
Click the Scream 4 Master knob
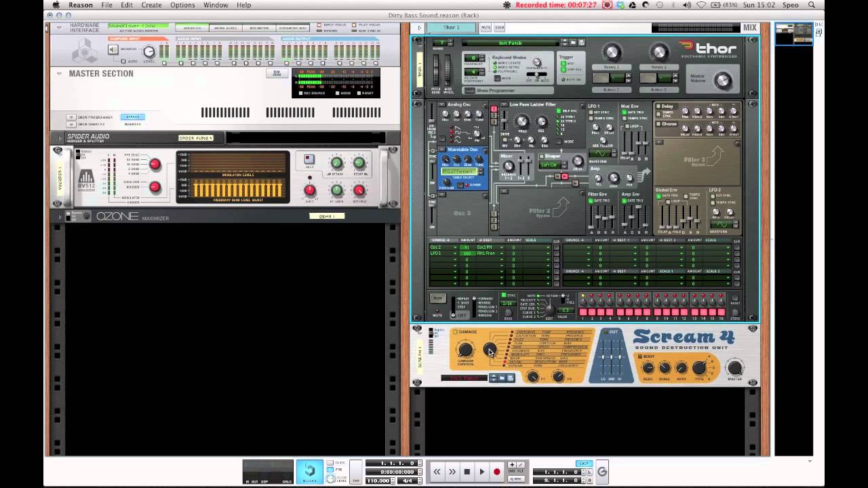coord(734,368)
